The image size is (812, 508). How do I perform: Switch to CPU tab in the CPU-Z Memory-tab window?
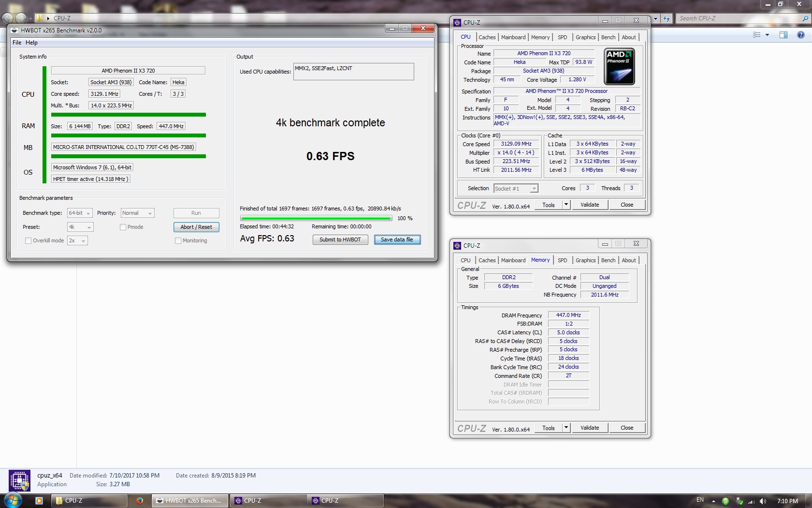coord(465,260)
